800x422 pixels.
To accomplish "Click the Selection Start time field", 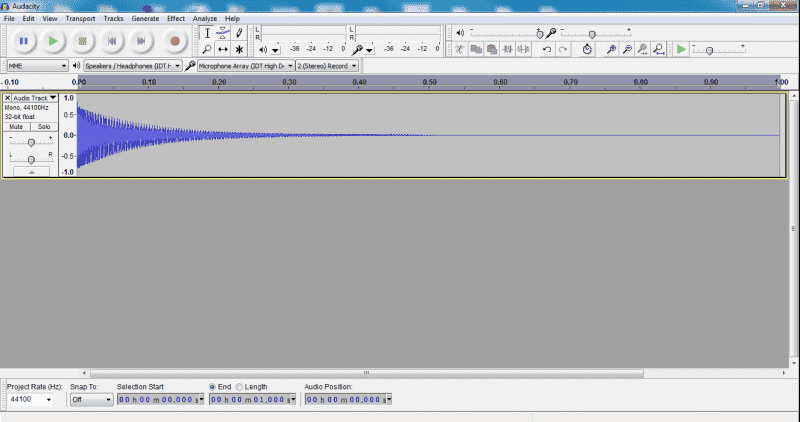I will [x=159, y=399].
